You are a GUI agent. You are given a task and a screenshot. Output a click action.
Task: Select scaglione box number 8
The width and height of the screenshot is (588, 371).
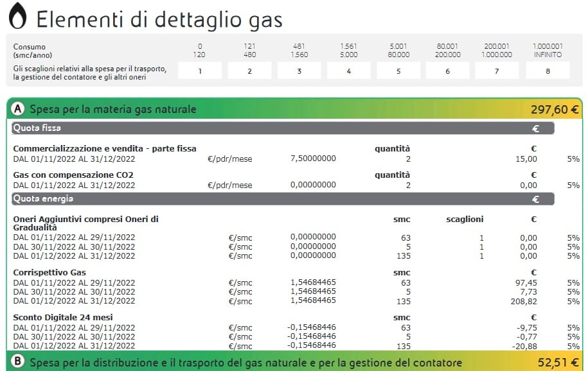548,71
